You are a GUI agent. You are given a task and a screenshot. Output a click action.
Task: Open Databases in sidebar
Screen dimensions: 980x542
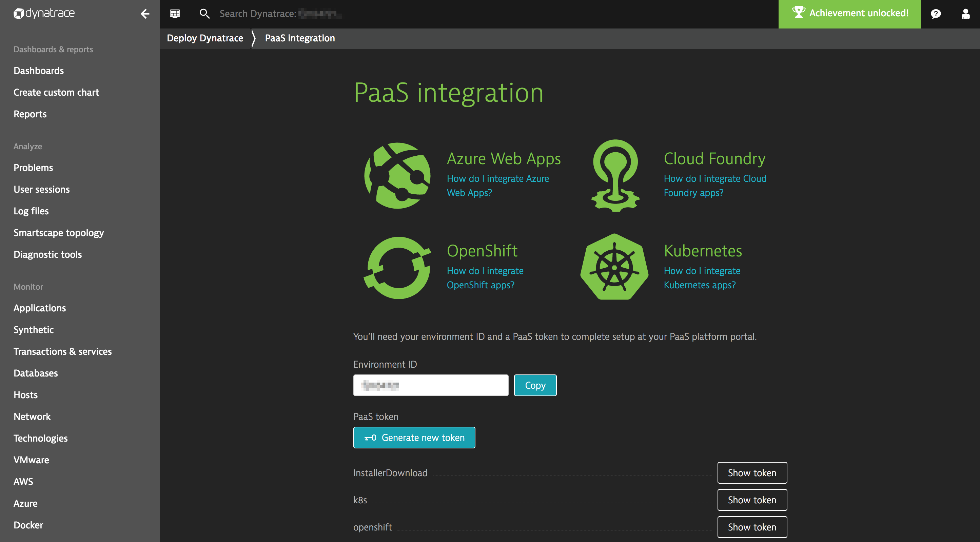click(36, 373)
